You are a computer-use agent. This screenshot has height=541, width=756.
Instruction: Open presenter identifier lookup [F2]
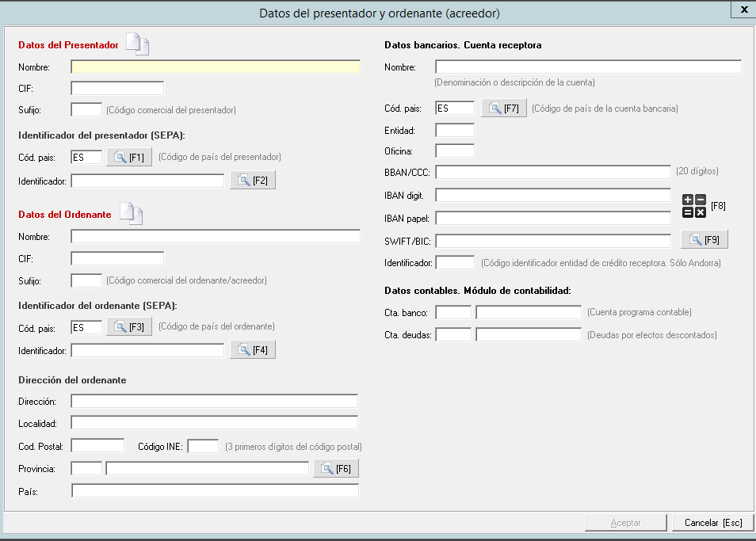click(x=253, y=181)
